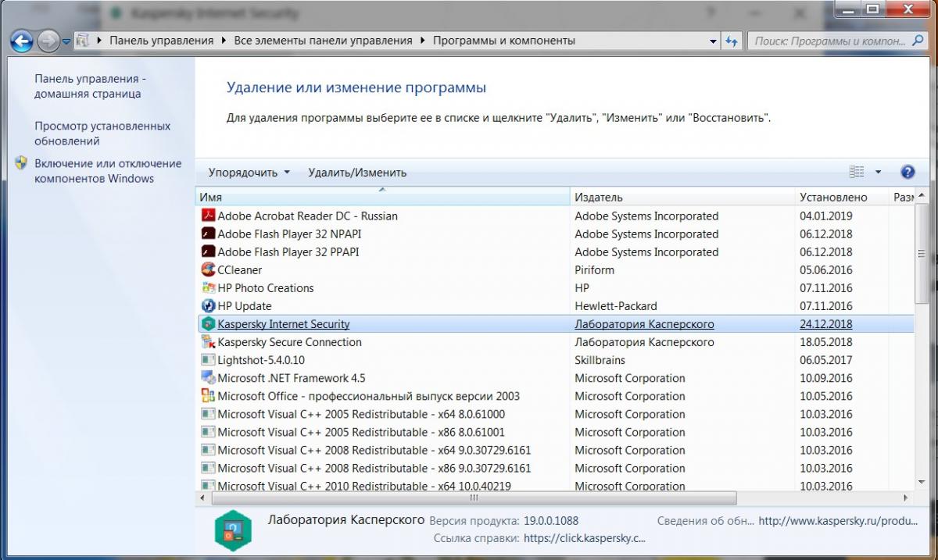Image resolution: width=938 pixels, height=560 pixels.
Task: Click the Kaspersky Secure Connection icon
Action: (208, 342)
